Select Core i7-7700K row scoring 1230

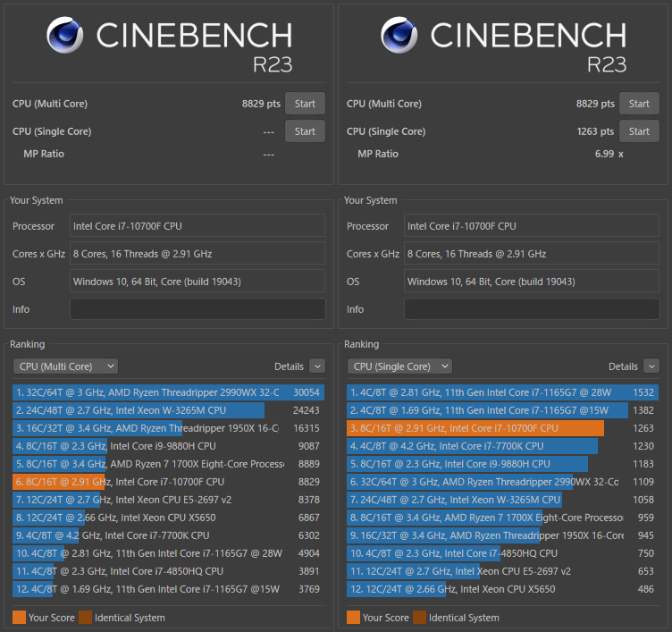[x=503, y=446]
